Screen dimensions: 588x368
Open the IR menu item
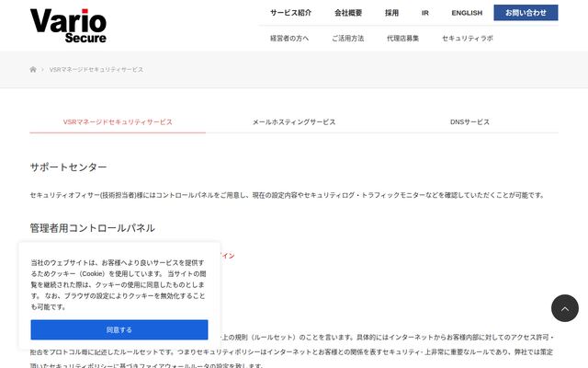pyautogui.click(x=424, y=13)
